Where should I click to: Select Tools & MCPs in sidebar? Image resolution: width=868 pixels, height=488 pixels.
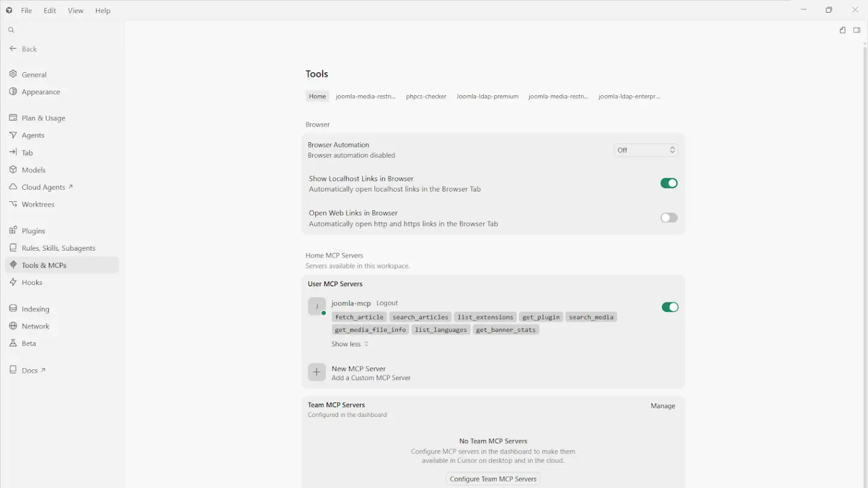(62, 265)
